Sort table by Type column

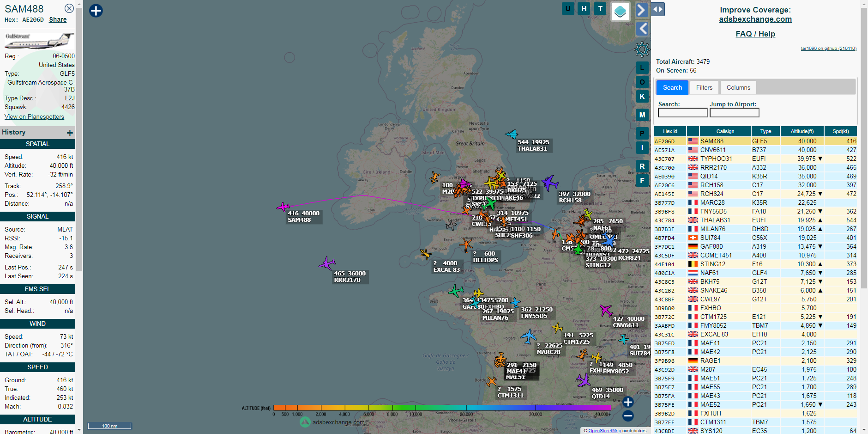pos(766,131)
